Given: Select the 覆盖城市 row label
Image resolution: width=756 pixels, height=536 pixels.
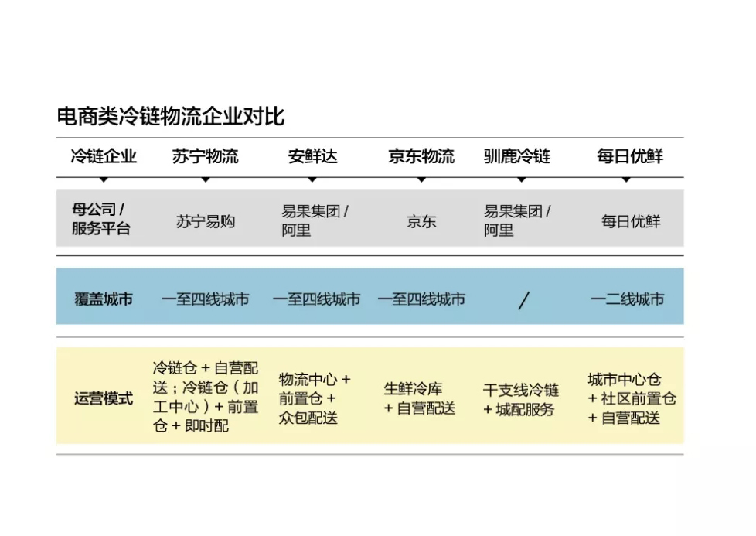Looking at the screenshot, I should point(103,299).
